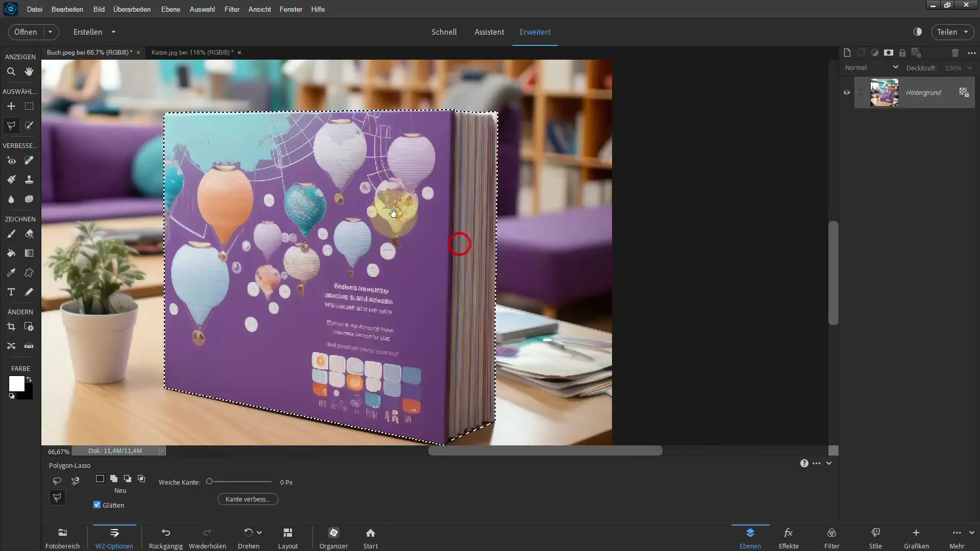Image resolution: width=980 pixels, height=551 pixels.
Task: Open the Organizer
Action: click(334, 538)
